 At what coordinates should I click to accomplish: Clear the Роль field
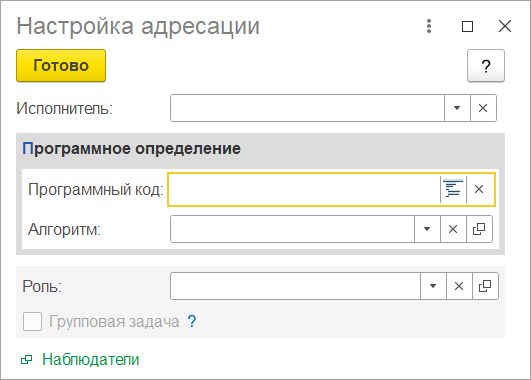point(459,286)
